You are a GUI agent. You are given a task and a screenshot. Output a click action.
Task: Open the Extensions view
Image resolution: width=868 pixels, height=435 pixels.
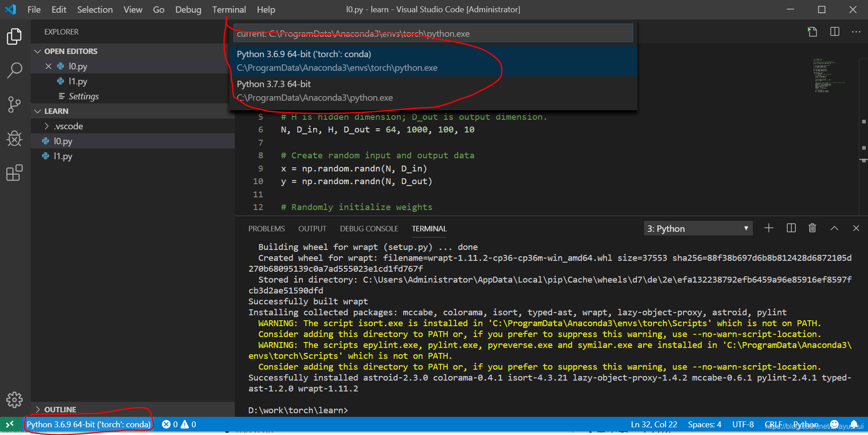coord(15,173)
